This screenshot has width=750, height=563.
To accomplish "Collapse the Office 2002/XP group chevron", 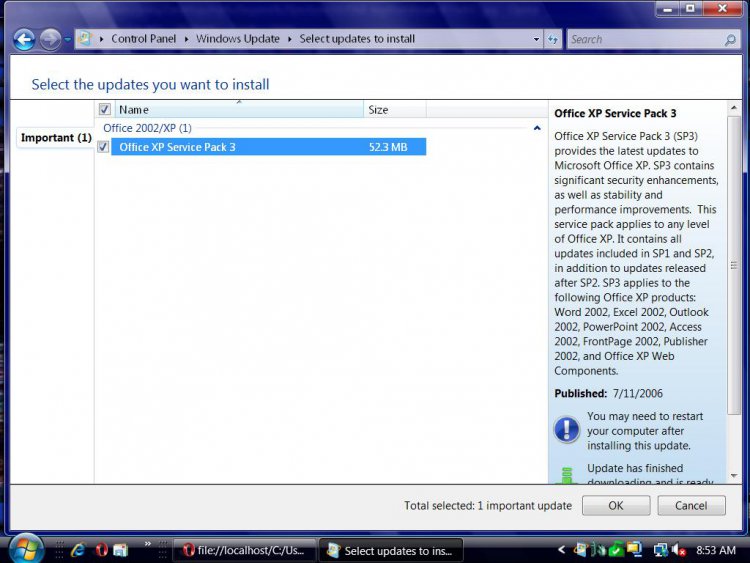I will click(x=537, y=128).
